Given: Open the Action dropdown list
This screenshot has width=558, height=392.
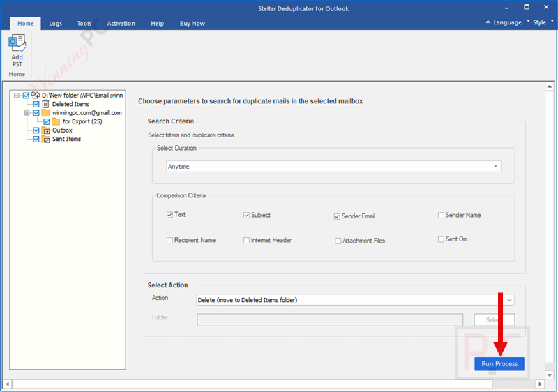Looking at the screenshot, I should point(355,300).
